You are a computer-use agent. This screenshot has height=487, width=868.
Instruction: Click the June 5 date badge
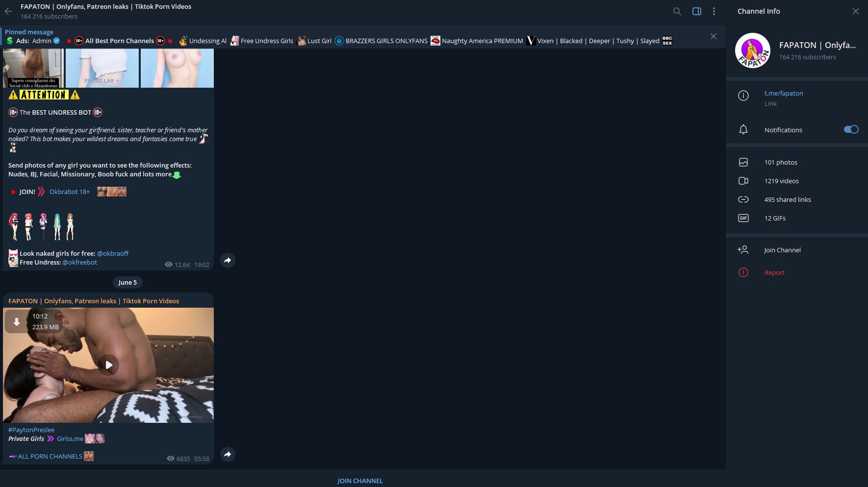click(x=128, y=282)
